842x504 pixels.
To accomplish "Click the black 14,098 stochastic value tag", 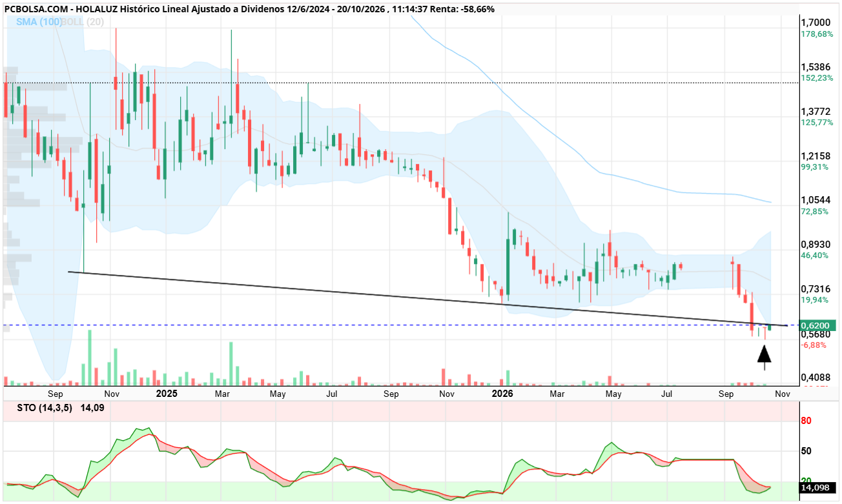I will [x=818, y=489].
